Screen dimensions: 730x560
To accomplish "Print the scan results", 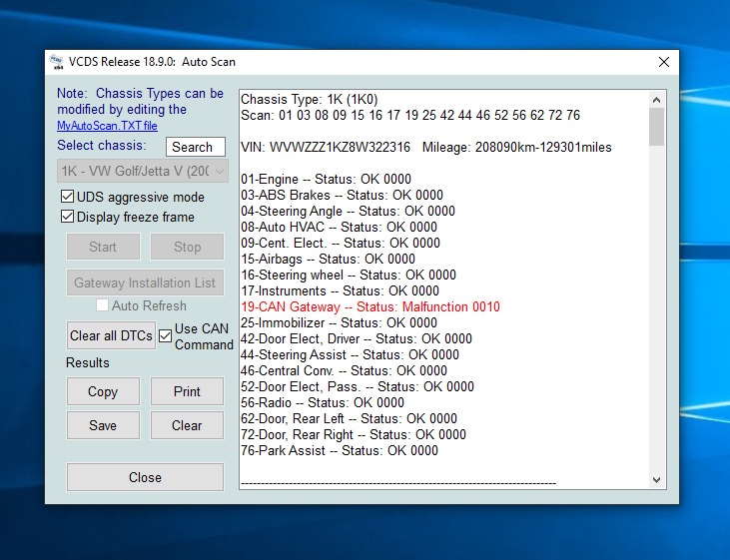I will [187, 391].
